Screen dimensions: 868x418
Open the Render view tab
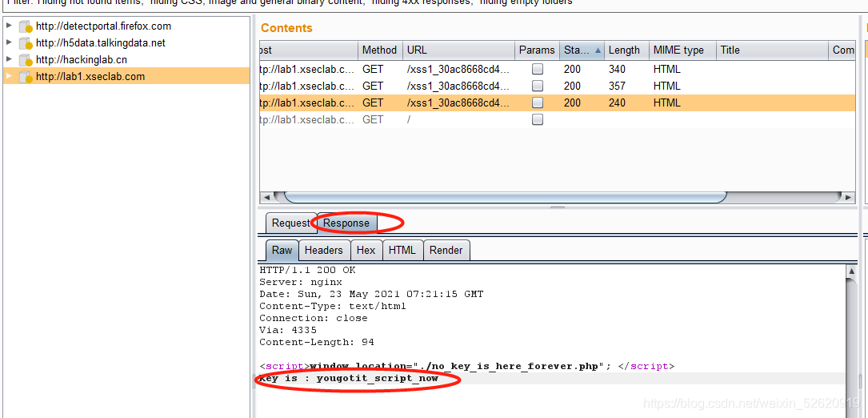pos(446,250)
